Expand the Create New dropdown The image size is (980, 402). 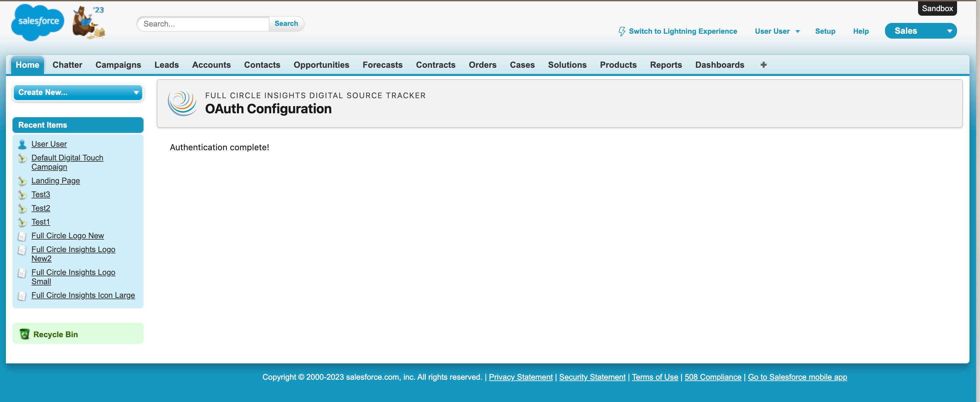pos(78,92)
